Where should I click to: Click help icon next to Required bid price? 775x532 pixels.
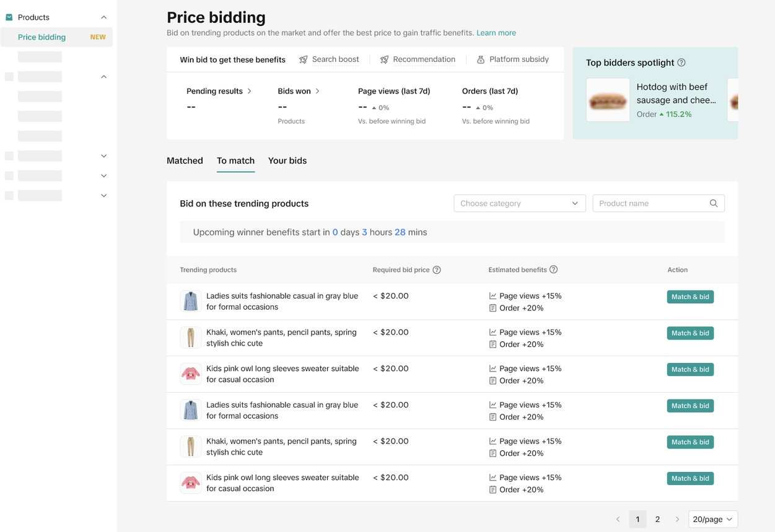click(437, 270)
